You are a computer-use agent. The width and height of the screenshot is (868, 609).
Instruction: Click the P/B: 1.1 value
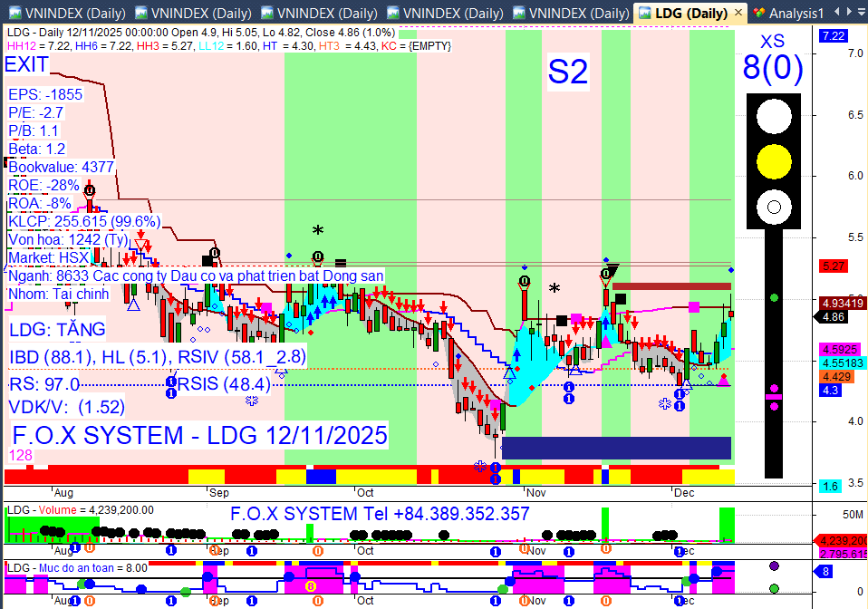[34, 131]
